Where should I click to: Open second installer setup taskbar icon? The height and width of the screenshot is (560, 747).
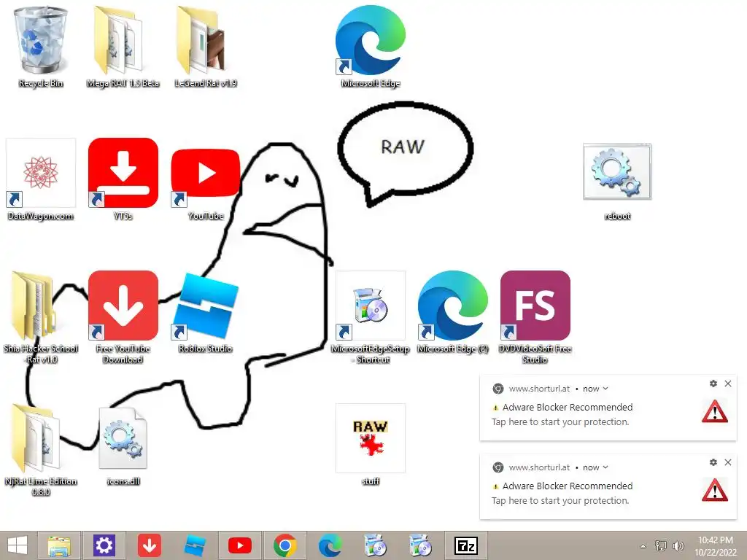coord(420,545)
